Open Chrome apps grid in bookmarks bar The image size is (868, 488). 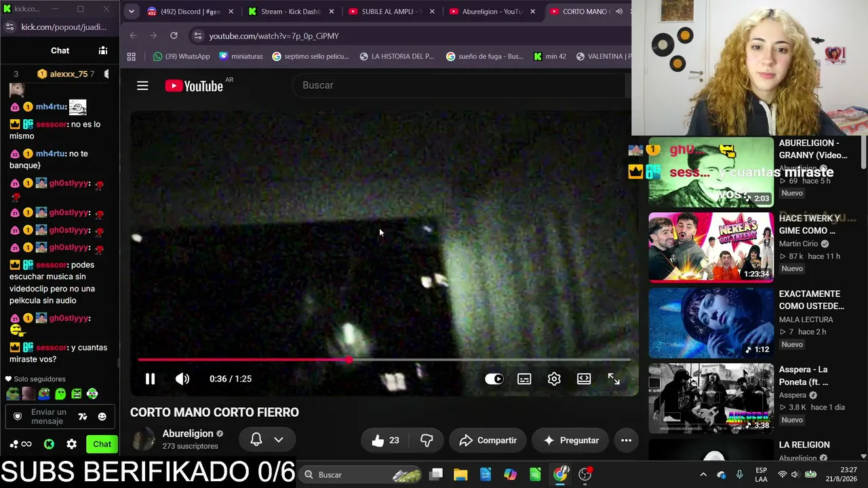pyautogui.click(x=131, y=56)
